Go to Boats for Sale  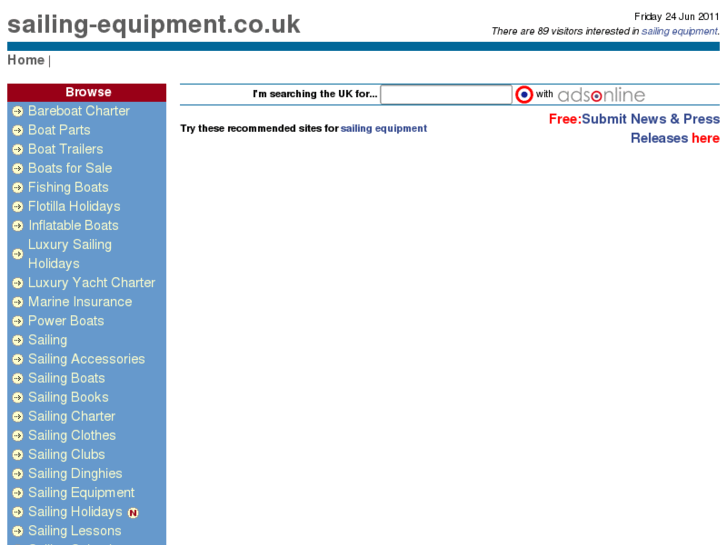coord(70,168)
